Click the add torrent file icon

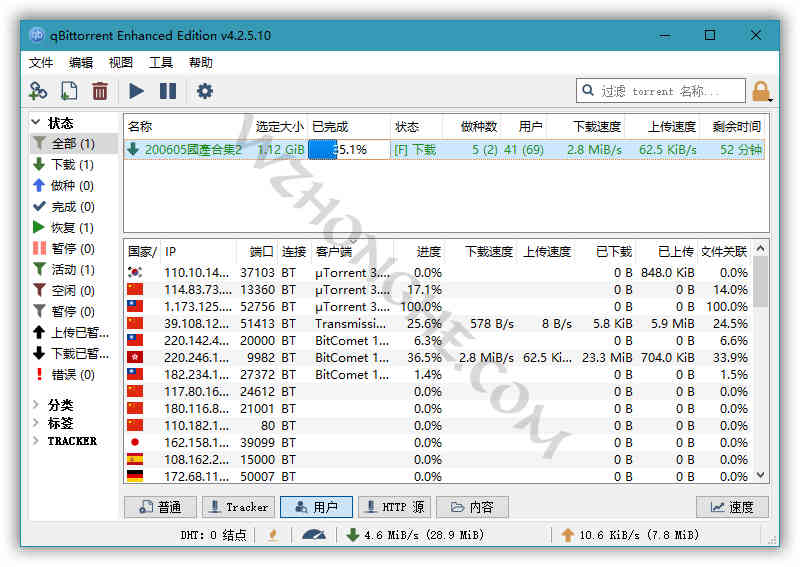(x=69, y=91)
